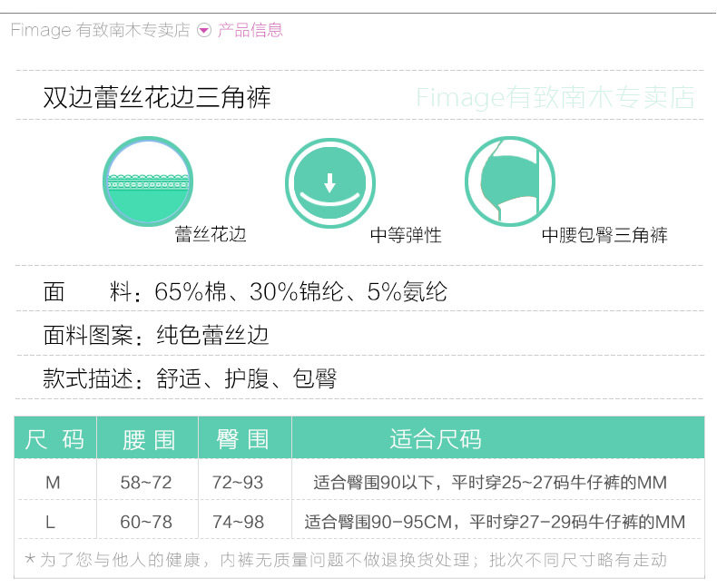717x588 pixels.
Task: Click the 面料 field label
Action: pyautogui.click(x=90, y=291)
